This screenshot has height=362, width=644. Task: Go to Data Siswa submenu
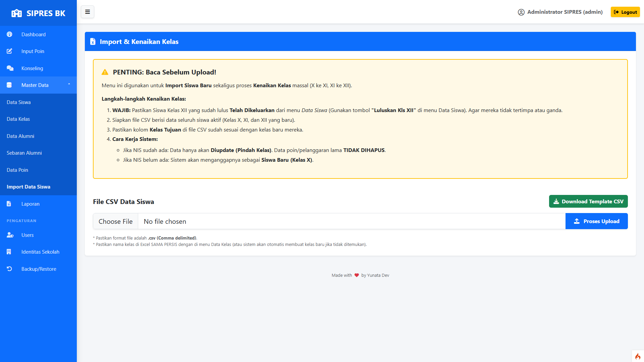tap(19, 102)
